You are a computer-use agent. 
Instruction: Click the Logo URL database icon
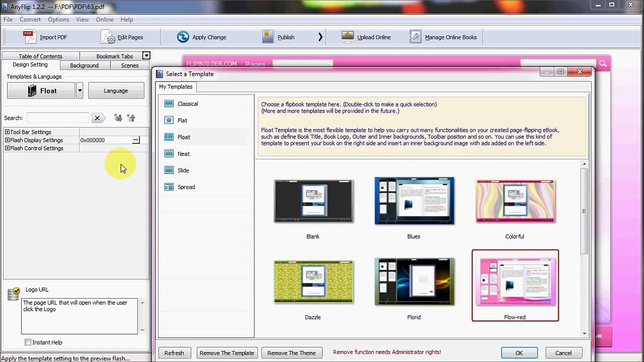pos(14,294)
